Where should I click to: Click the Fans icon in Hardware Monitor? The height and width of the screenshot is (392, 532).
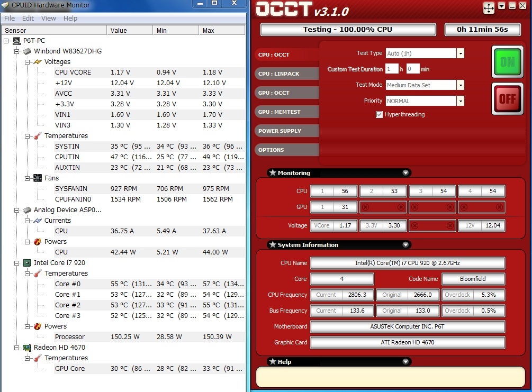(38, 178)
